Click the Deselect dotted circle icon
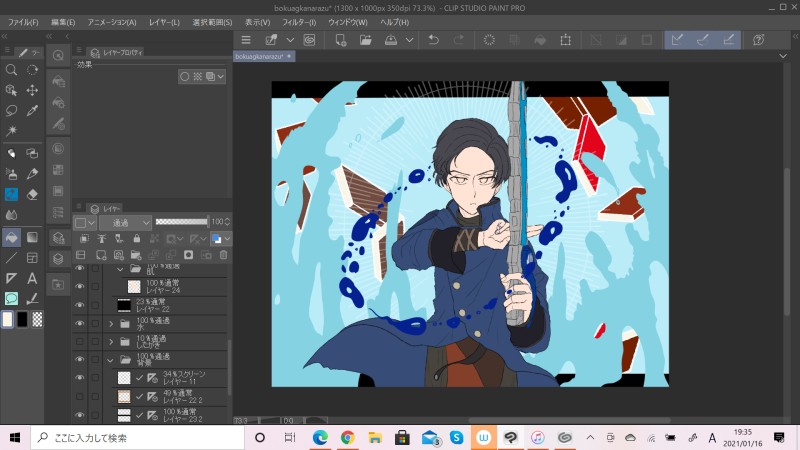Image resolution: width=800 pixels, height=450 pixels. tap(489, 40)
